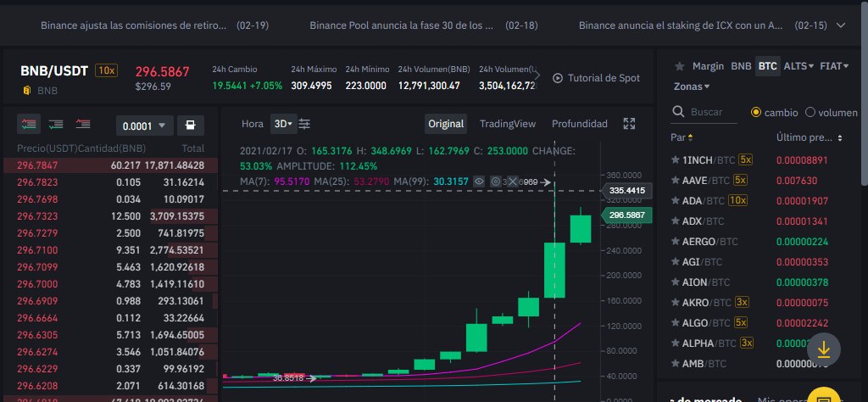Open the 0.0001 price precision dropdown
This screenshot has height=402, width=868.
pyautogui.click(x=144, y=126)
